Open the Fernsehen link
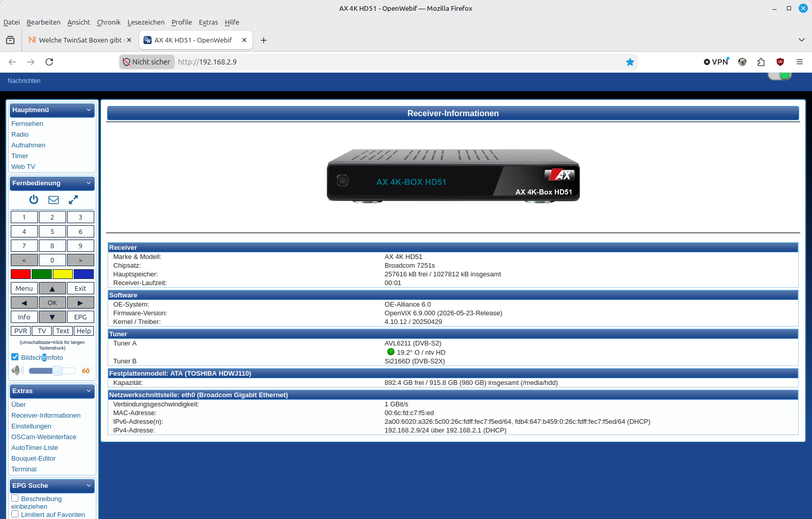The height and width of the screenshot is (519, 812). coord(27,124)
